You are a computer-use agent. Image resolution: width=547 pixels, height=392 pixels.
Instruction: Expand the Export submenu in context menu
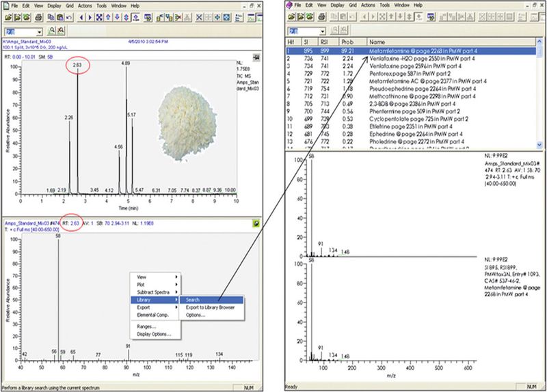pos(155,308)
